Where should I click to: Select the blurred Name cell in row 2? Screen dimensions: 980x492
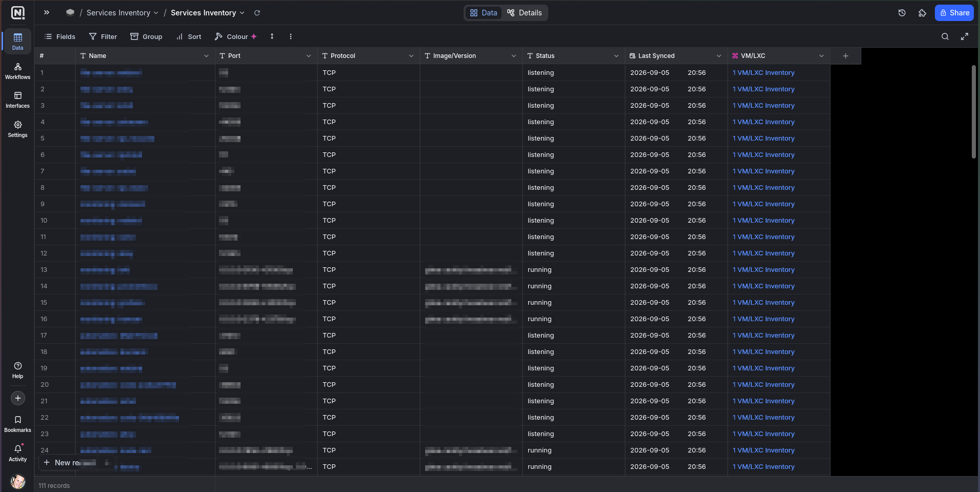click(145, 89)
